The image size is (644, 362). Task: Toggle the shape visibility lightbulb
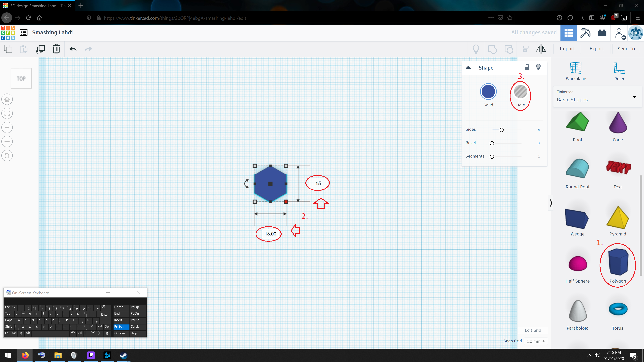tap(538, 67)
